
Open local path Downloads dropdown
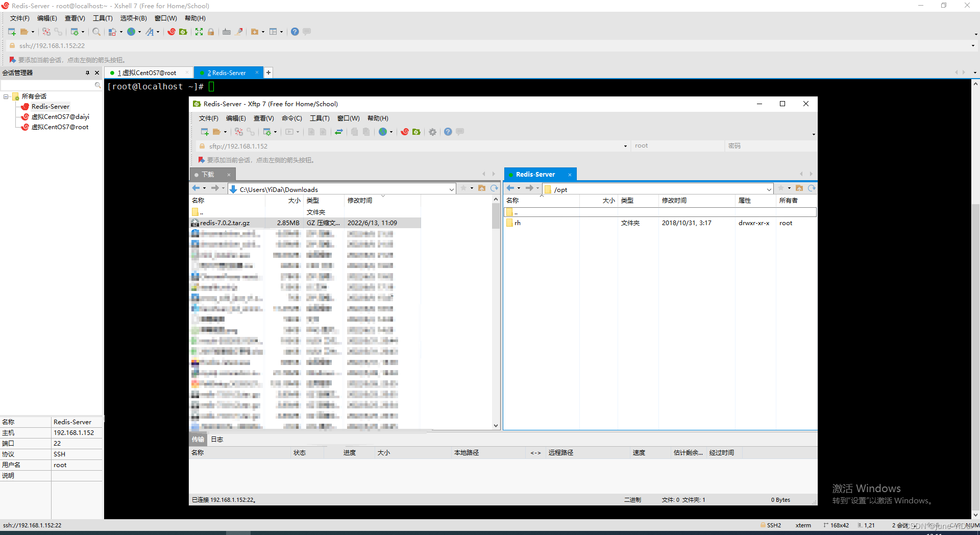tap(452, 189)
